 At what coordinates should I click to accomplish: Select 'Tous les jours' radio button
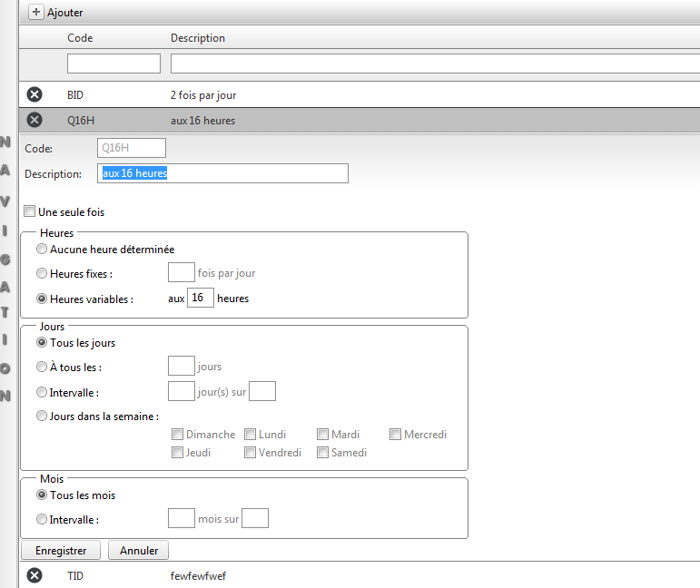point(42,342)
